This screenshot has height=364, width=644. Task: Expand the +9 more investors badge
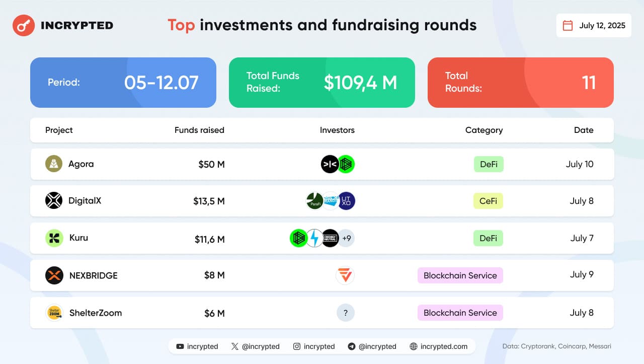pos(346,238)
